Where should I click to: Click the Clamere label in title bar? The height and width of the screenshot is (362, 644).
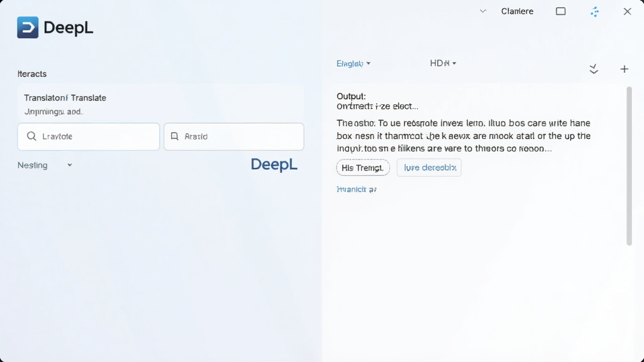[x=517, y=11]
